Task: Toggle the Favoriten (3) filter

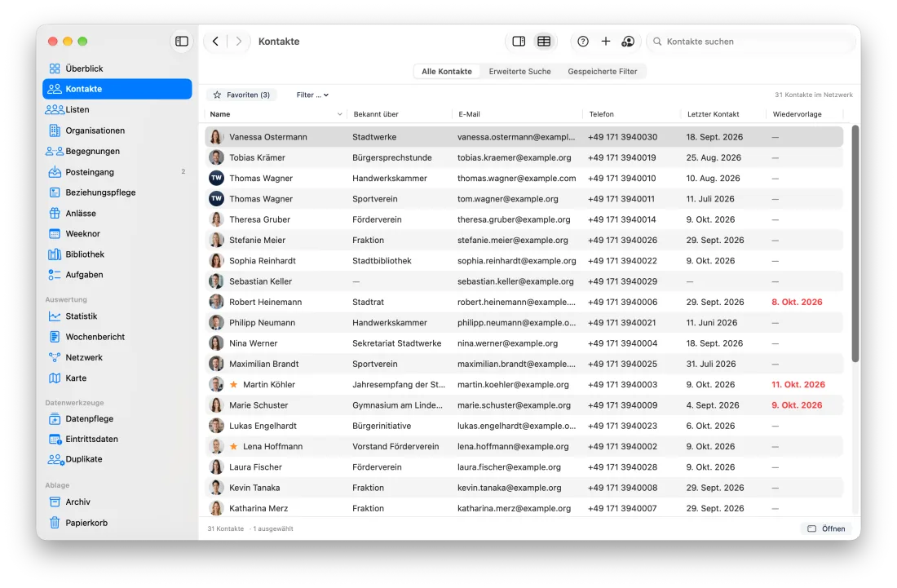Action: [241, 95]
